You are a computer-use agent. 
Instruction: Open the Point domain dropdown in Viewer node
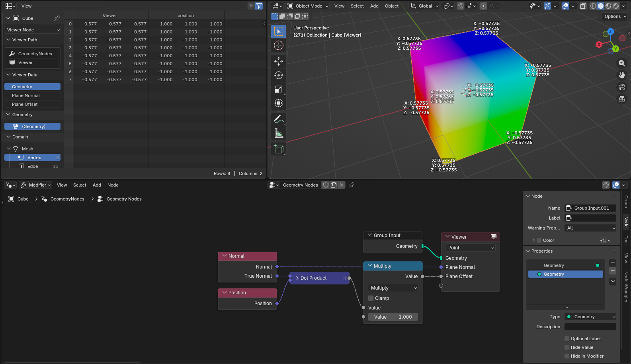click(x=470, y=248)
